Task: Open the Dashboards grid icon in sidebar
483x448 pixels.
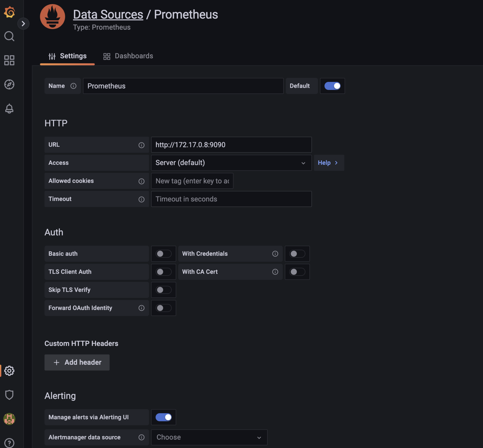Action: pyautogui.click(x=9, y=60)
